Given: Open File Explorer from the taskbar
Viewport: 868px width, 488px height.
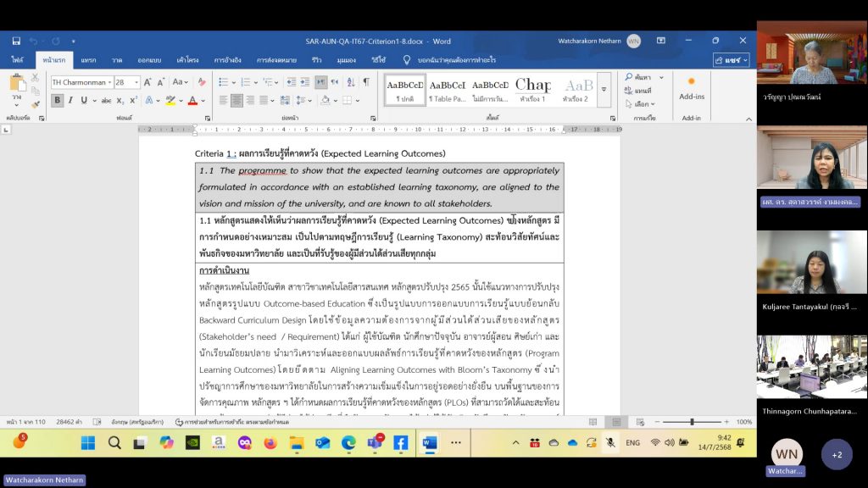Looking at the screenshot, I should [297, 442].
